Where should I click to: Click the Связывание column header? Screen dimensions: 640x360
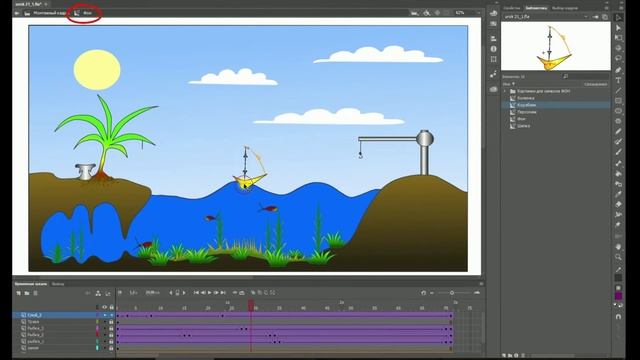coord(595,84)
